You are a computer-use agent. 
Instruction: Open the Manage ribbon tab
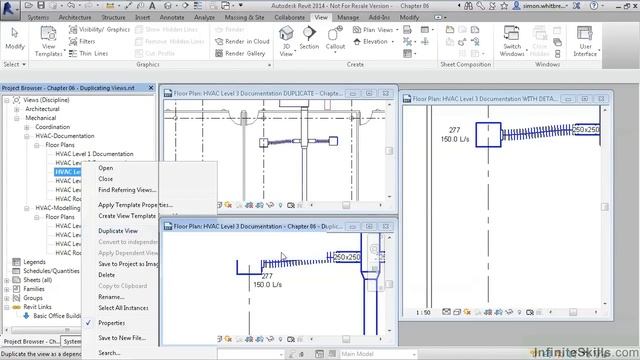coord(348,18)
